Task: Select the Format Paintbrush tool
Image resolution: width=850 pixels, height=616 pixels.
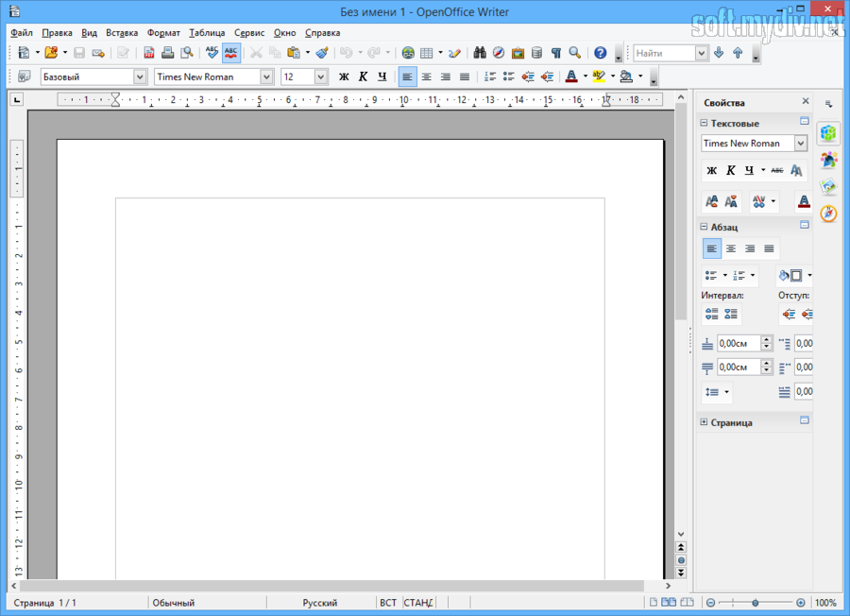Action: coord(322,53)
